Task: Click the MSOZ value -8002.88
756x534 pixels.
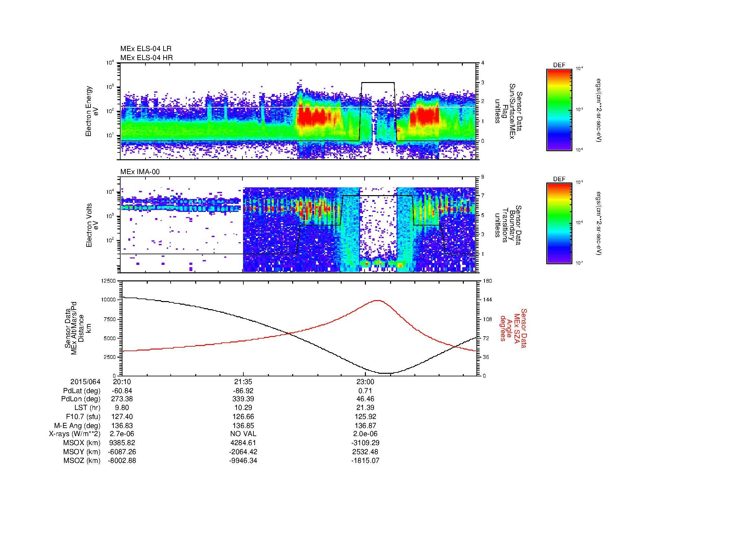Action: pos(122,461)
